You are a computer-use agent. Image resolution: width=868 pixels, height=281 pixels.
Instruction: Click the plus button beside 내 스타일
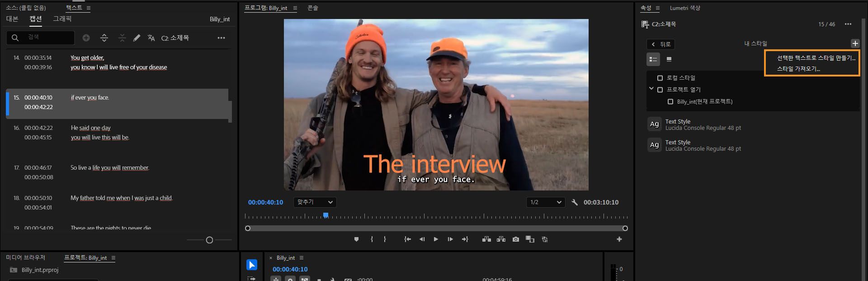pyautogui.click(x=855, y=43)
